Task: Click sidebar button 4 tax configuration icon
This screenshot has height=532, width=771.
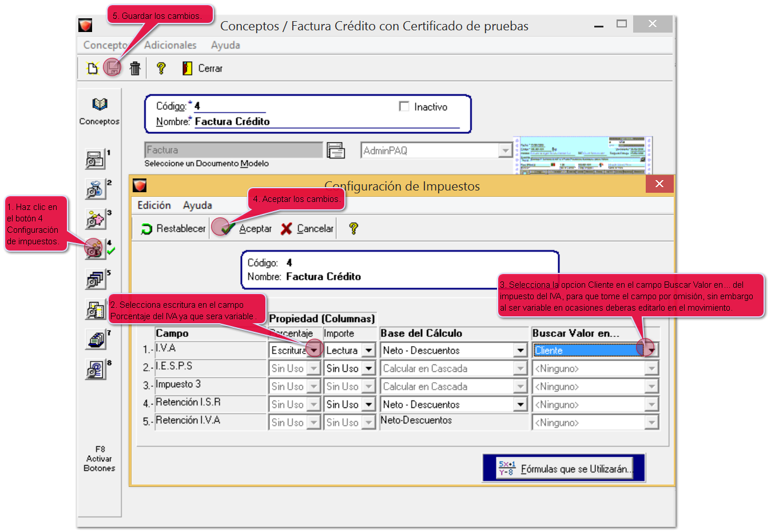Action: click(x=95, y=249)
